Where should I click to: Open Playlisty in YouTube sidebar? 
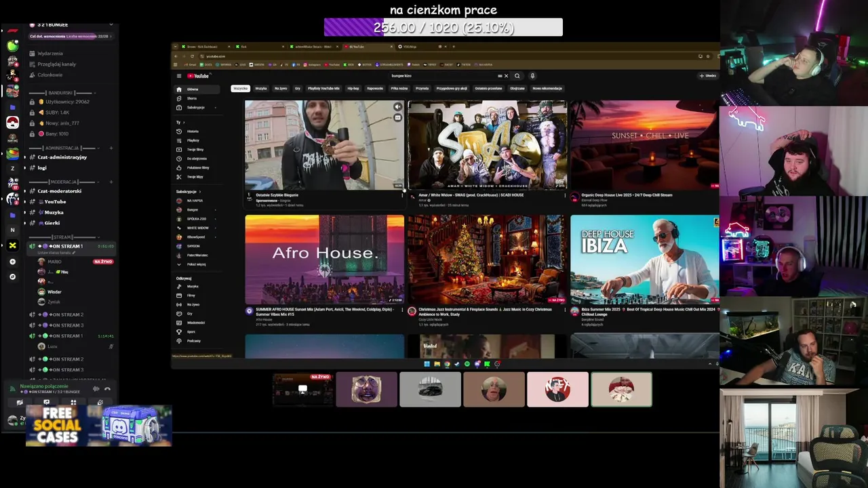click(x=197, y=140)
